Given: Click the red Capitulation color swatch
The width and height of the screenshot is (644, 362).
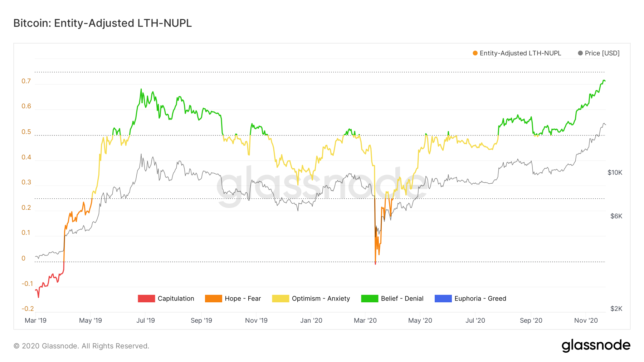Looking at the screenshot, I should click(146, 298).
